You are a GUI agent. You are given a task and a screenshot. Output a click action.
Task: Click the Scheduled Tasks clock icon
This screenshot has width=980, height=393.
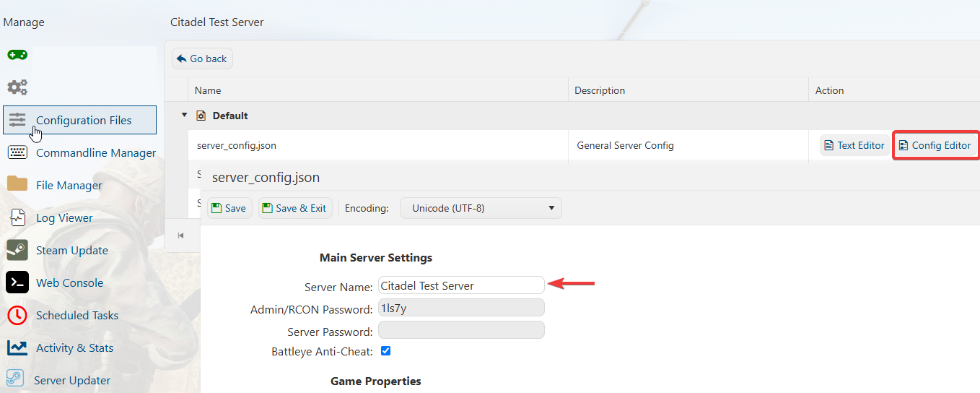pos(17,315)
